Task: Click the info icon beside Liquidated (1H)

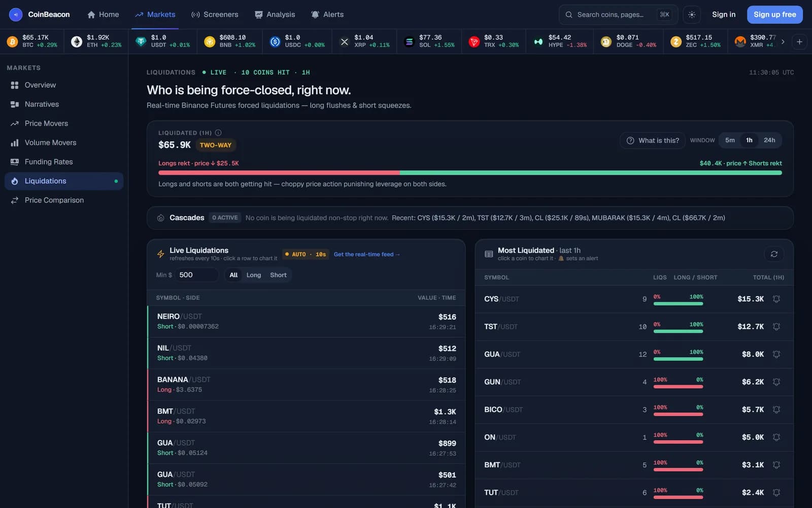Action: tap(218, 133)
